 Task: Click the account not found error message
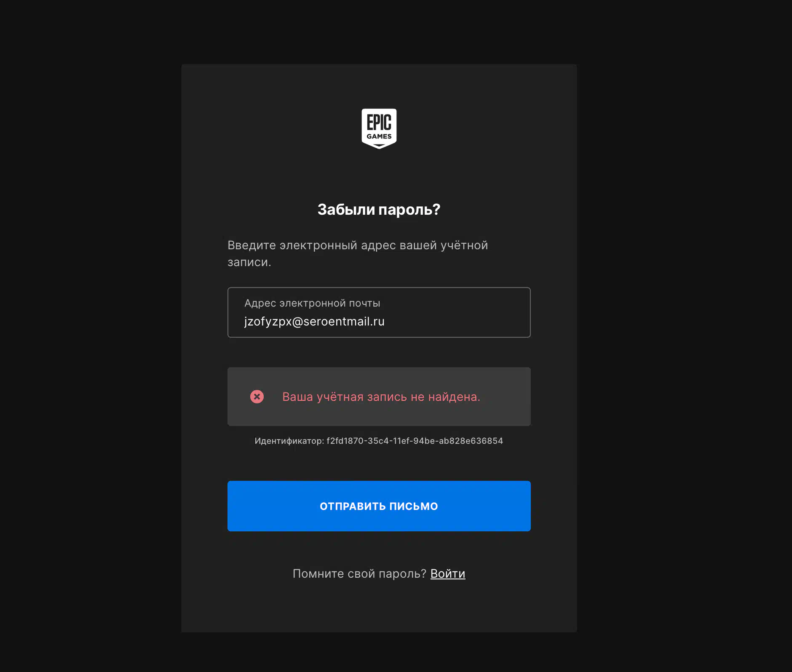coord(381,397)
